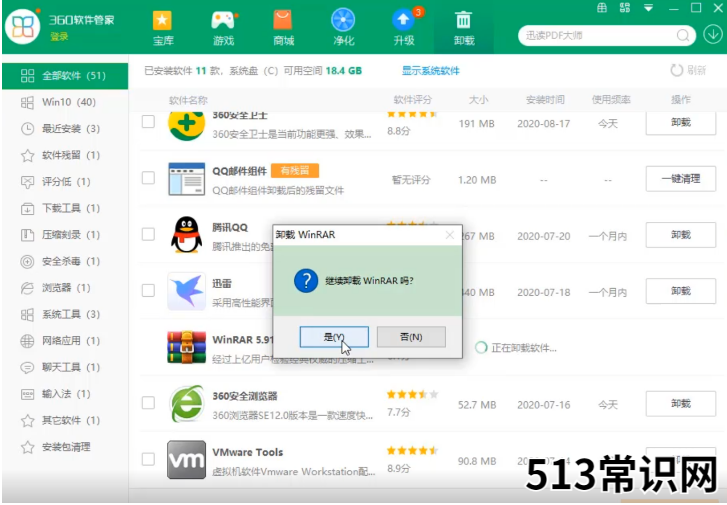The image size is (727, 505).
Task: Click the 360安全卫士 app icon
Action: 186,124
